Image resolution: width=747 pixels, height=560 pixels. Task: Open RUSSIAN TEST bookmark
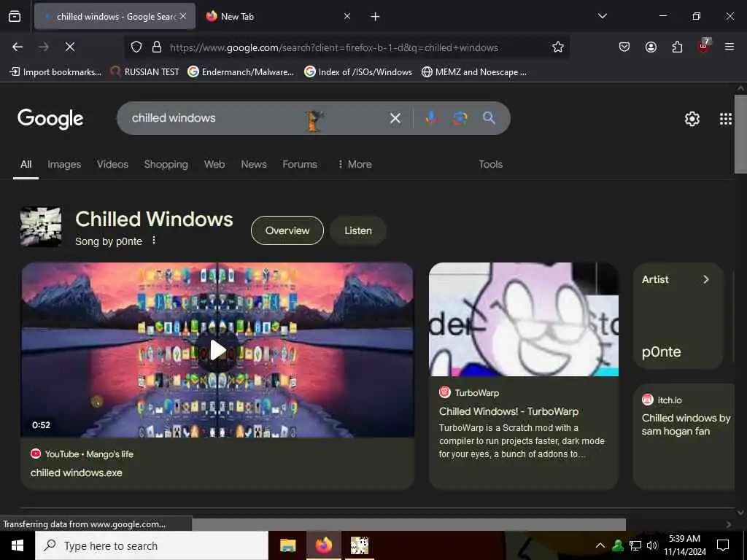pos(145,72)
